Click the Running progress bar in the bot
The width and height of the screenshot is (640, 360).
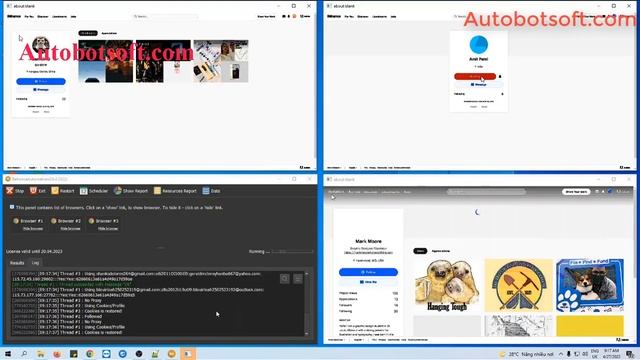tap(292, 252)
